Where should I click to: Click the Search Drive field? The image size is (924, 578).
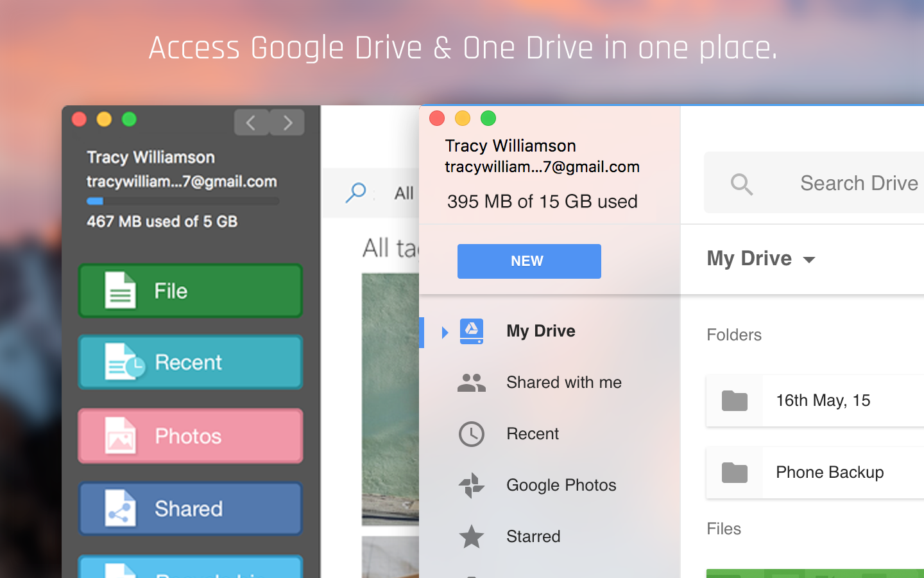click(x=814, y=182)
